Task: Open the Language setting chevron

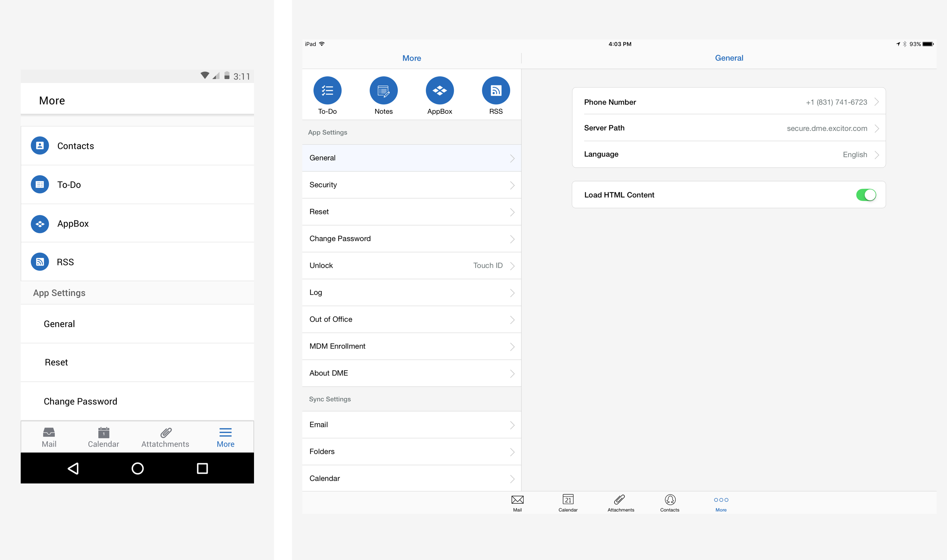Action: tap(877, 155)
